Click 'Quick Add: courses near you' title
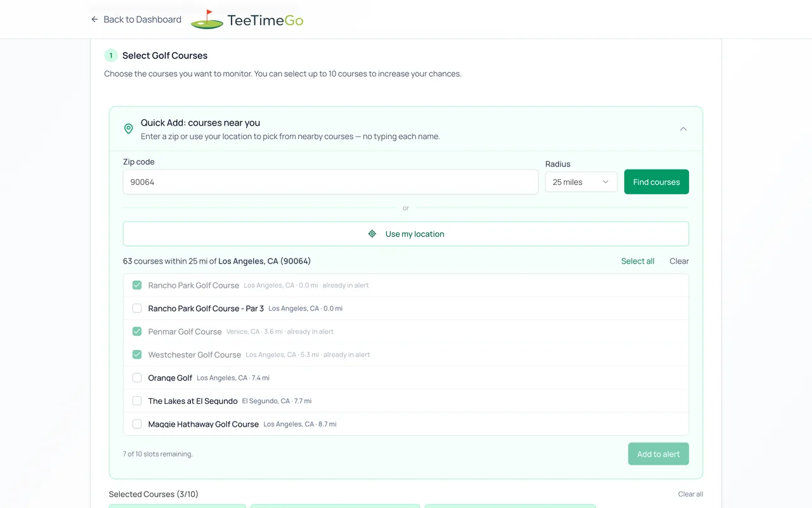This screenshot has width=812, height=508. 200,123
